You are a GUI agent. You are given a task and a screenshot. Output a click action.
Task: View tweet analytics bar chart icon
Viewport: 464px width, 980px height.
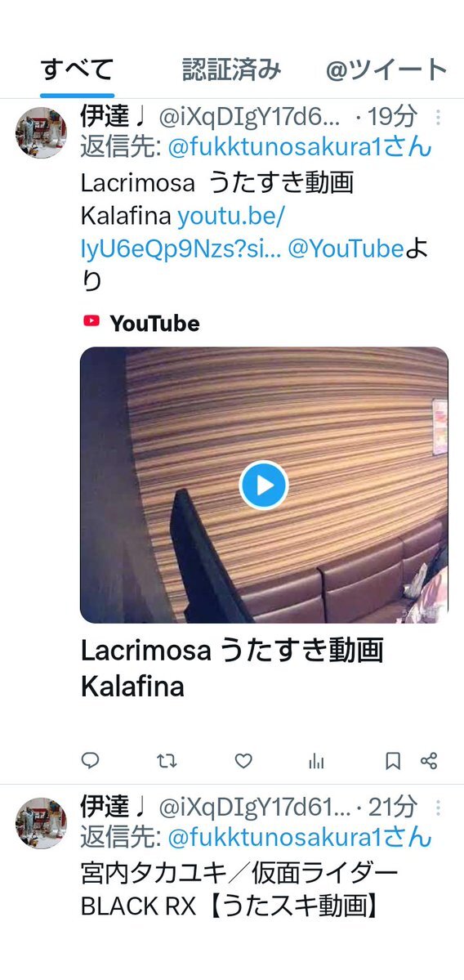(x=317, y=761)
